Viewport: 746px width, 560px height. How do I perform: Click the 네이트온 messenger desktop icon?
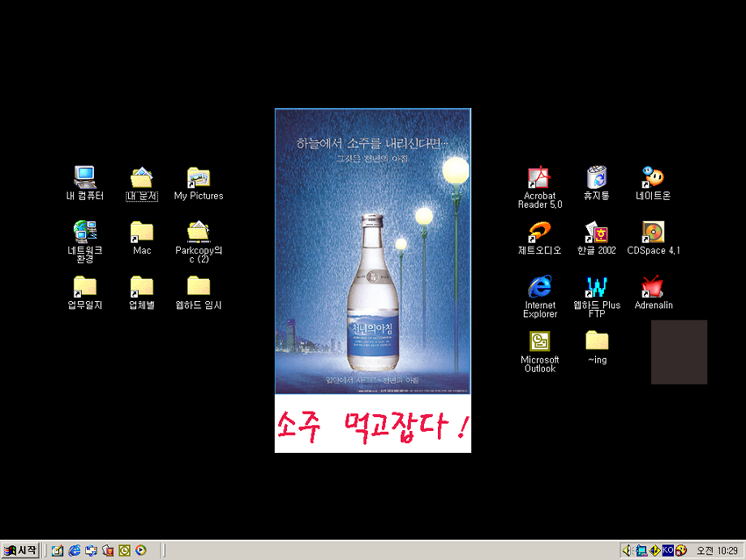pyautogui.click(x=653, y=178)
